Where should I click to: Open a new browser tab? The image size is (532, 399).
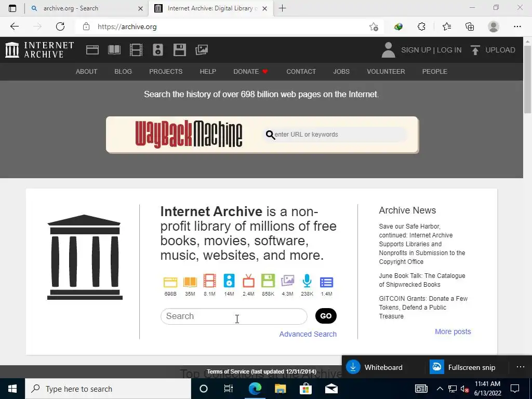click(282, 8)
